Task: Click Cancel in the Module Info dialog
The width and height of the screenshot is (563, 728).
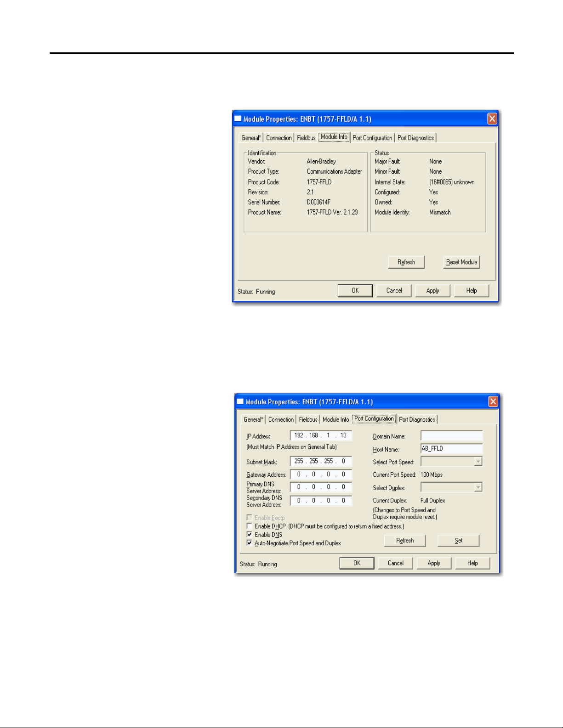Action: (x=394, y=291)
